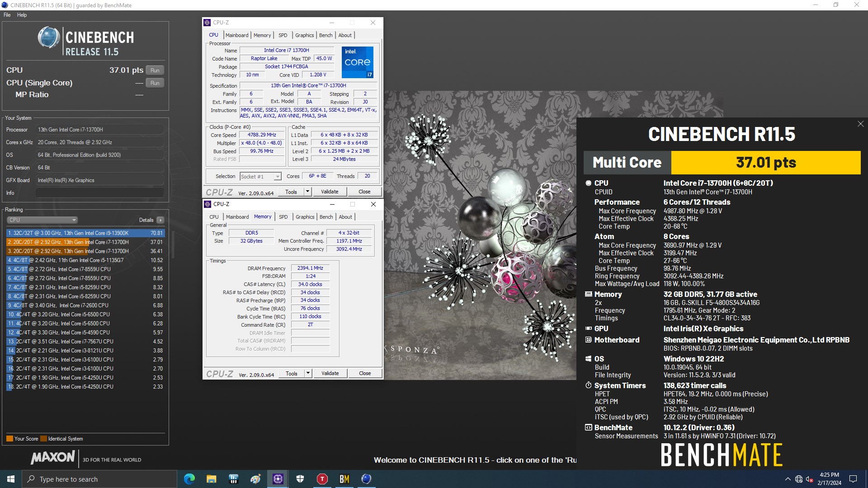The width and height of the screenshot is (868, 488).
Task: Open SPD tab in upper CPU-Z window
Action: 283,35
